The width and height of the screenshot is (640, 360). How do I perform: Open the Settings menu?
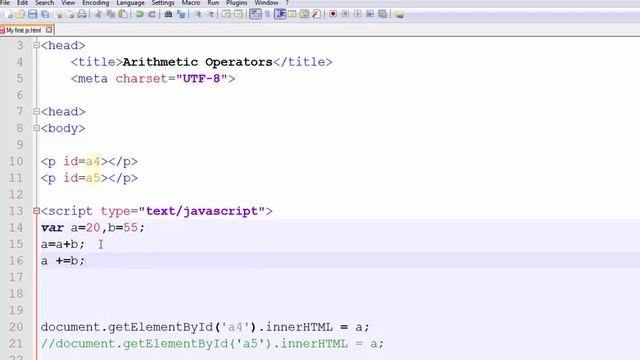pos(163,3)
